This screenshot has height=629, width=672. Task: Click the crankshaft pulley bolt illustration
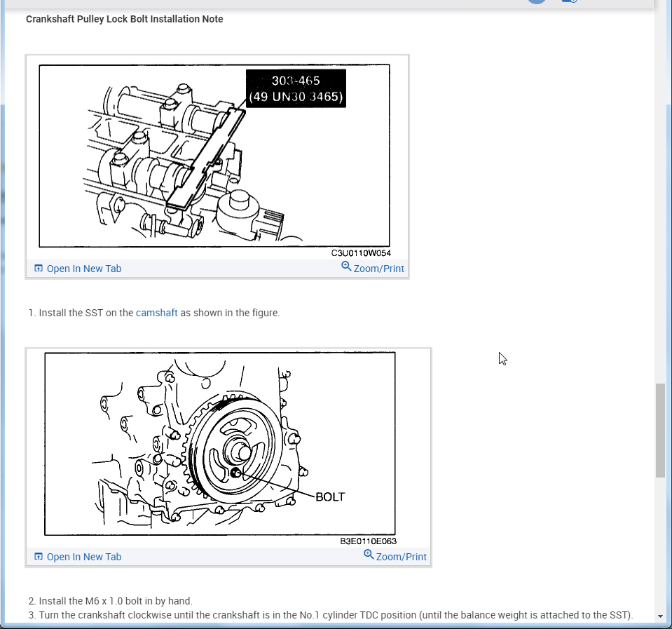pos(220,444)
